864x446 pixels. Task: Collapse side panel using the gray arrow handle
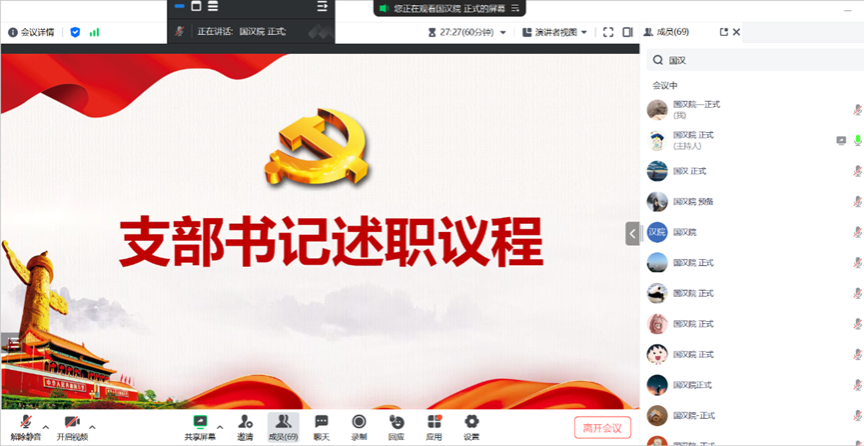[632, 233]
